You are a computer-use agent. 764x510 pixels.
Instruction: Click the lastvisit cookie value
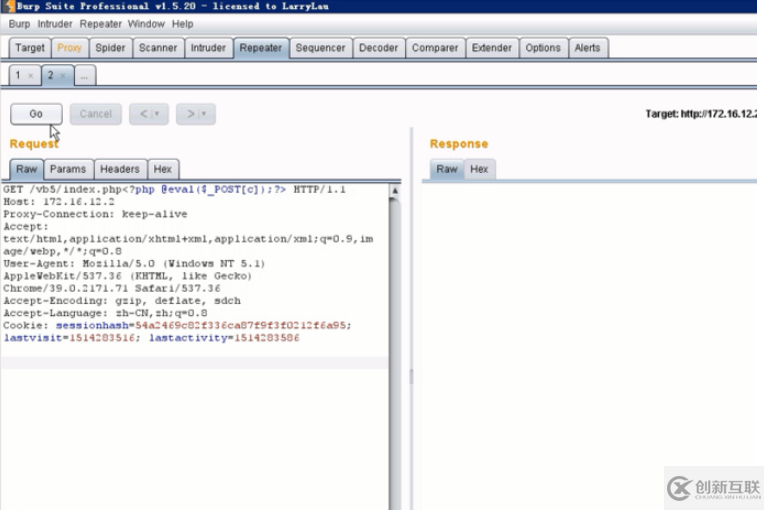[102, 338]
